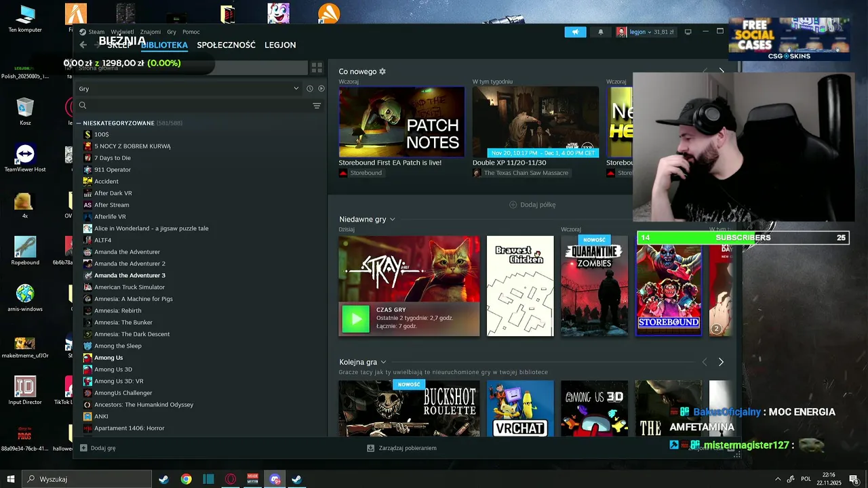
Task: Toggle the ready-to-play filter icon
Action: [x=321, y=89]
